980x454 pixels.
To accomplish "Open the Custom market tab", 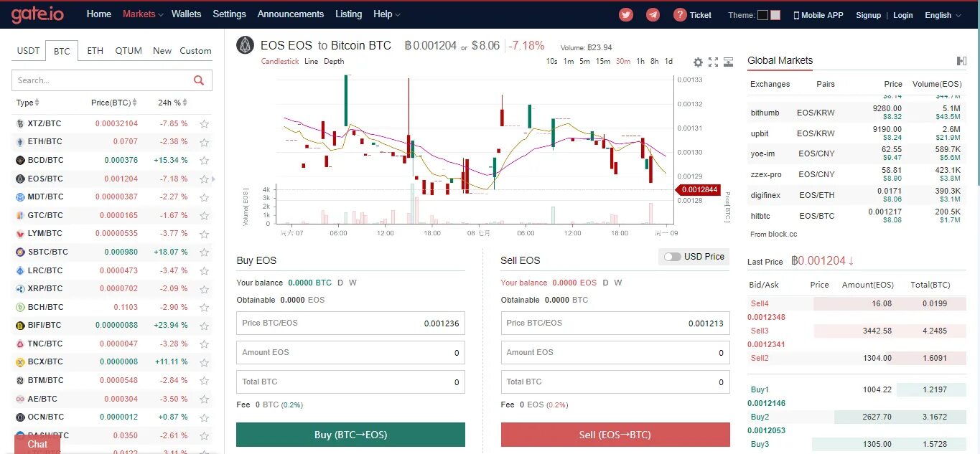I will (x=195, y=51).
